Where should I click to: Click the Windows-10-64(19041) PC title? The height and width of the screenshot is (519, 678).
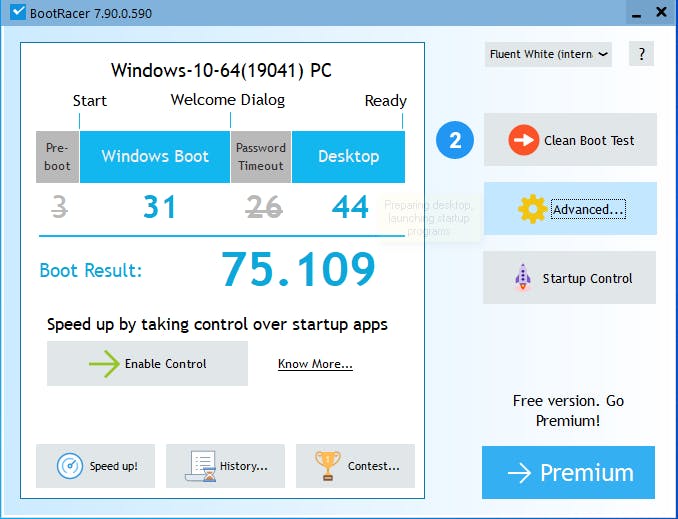(221, 70)
